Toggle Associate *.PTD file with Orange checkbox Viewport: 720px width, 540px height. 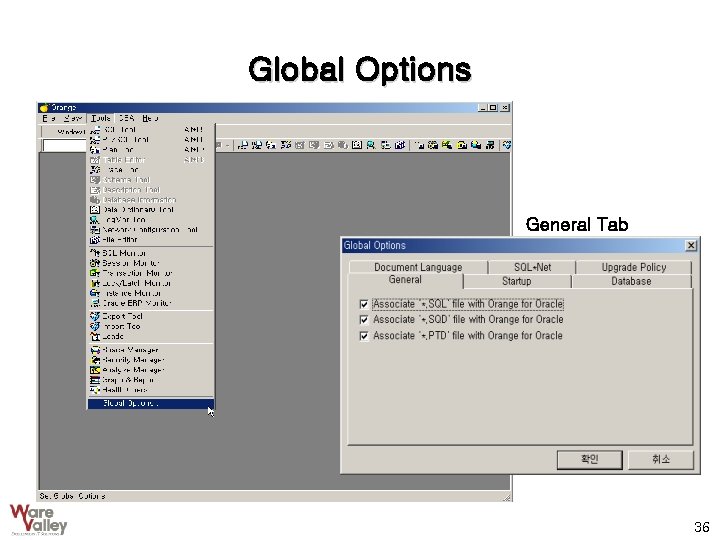pos(364,336)
